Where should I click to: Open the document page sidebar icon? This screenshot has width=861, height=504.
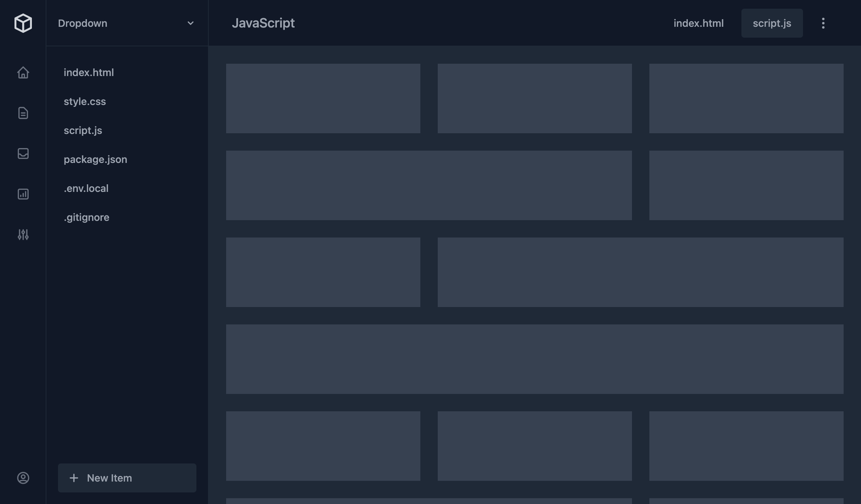tap(23, 113)
